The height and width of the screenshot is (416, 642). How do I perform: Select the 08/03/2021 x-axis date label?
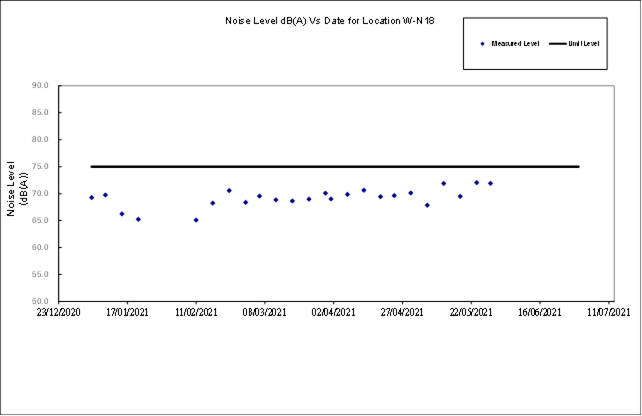[264, 313]
